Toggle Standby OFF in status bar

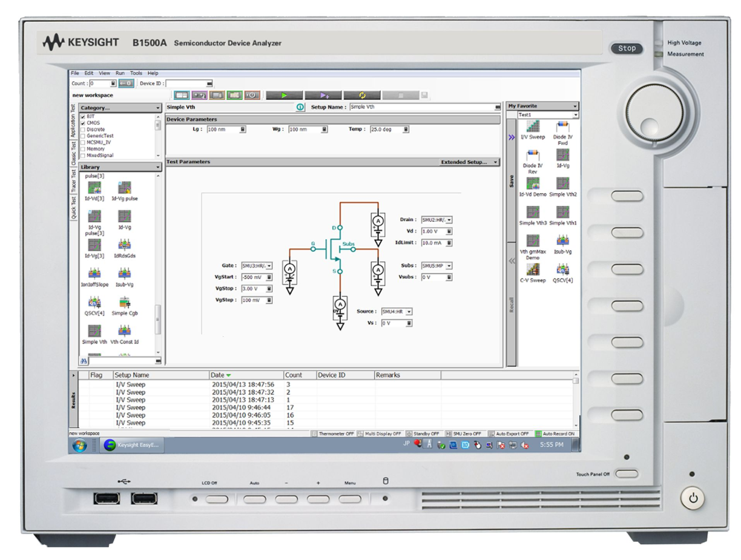(423, 434)
